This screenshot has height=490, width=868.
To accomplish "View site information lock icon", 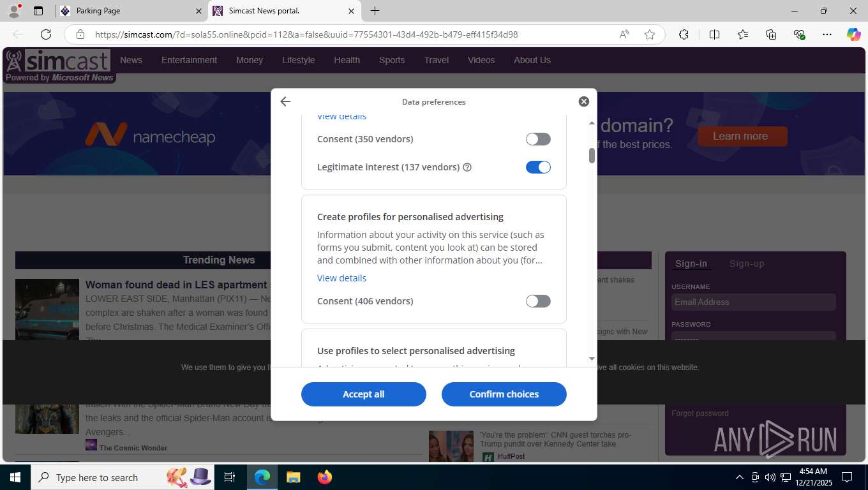I will pyautogui.click(x=80, y=34).
